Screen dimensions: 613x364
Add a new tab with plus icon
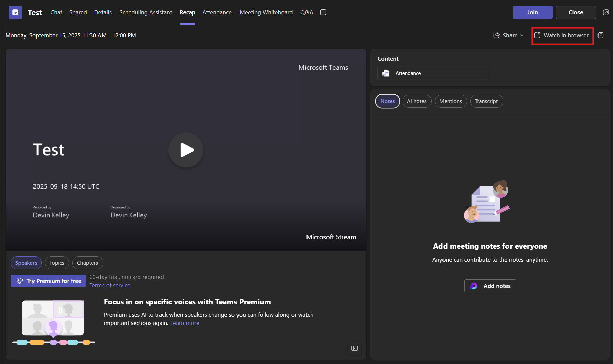click(x=323, y=12)
